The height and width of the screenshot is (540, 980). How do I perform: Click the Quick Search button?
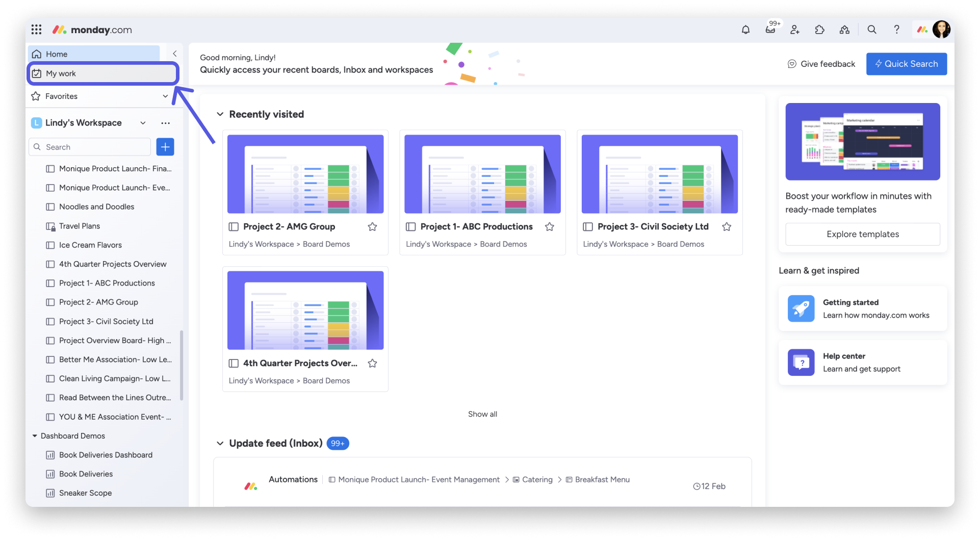pyautogui.click(x=906, y=64)
